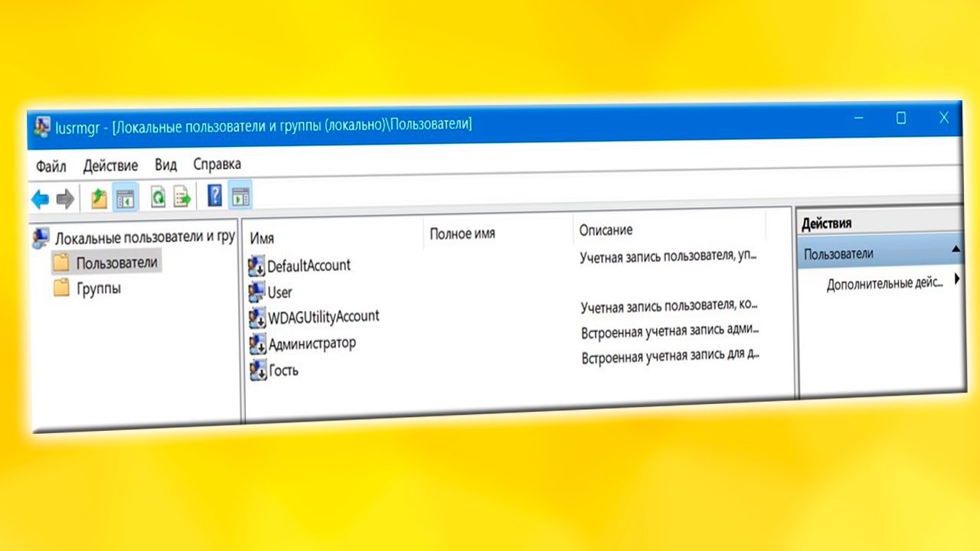
Task: Open the Действие menu
Action: point(110,165)
